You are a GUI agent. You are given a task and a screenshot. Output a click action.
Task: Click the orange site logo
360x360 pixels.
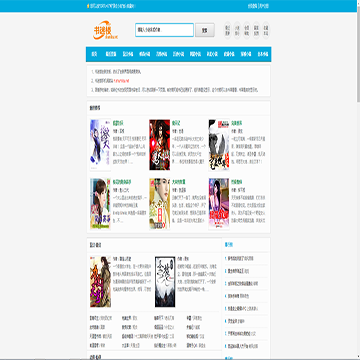[105, 31]
